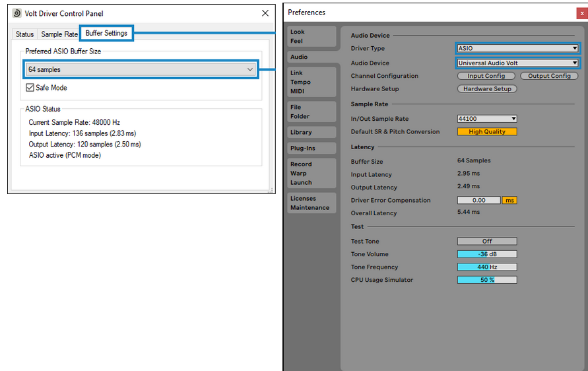Expand the Driver Type ASIO dropdown
The image size is (588, 371).
pyautogui.click(x=517, y=48)
